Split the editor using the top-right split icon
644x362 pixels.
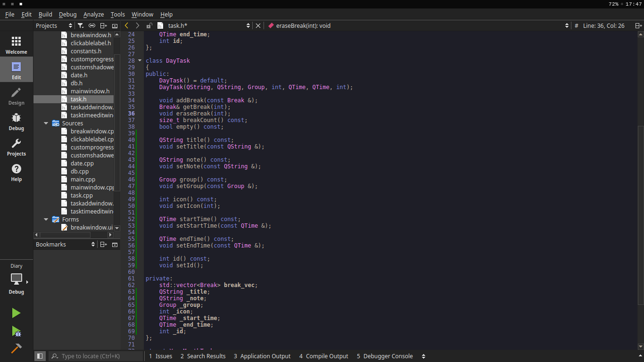638,25
